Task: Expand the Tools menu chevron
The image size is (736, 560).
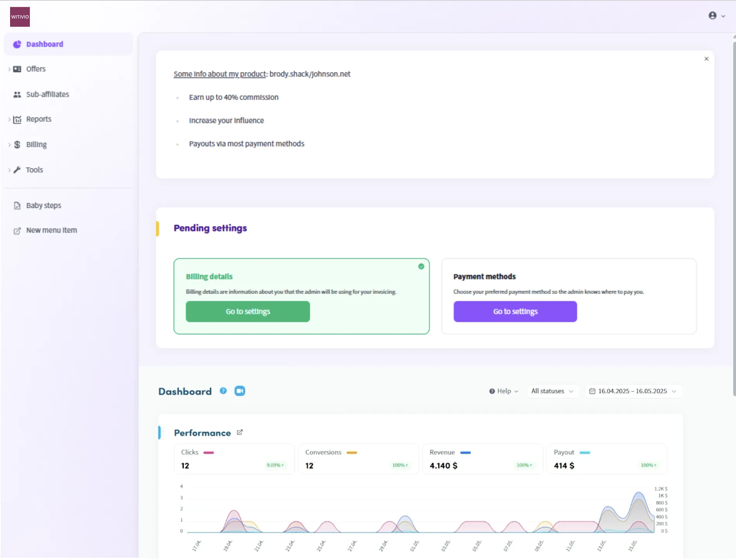Action: [x=9, y=170]
